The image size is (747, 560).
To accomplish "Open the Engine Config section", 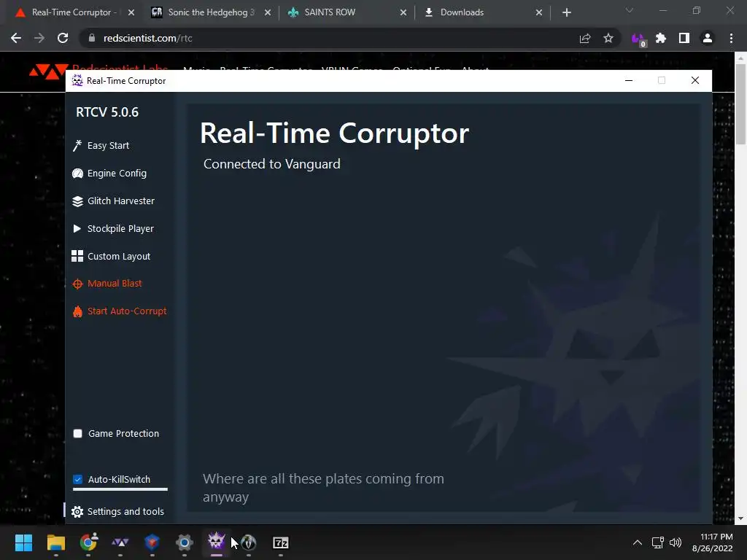I will click(109, 174).
